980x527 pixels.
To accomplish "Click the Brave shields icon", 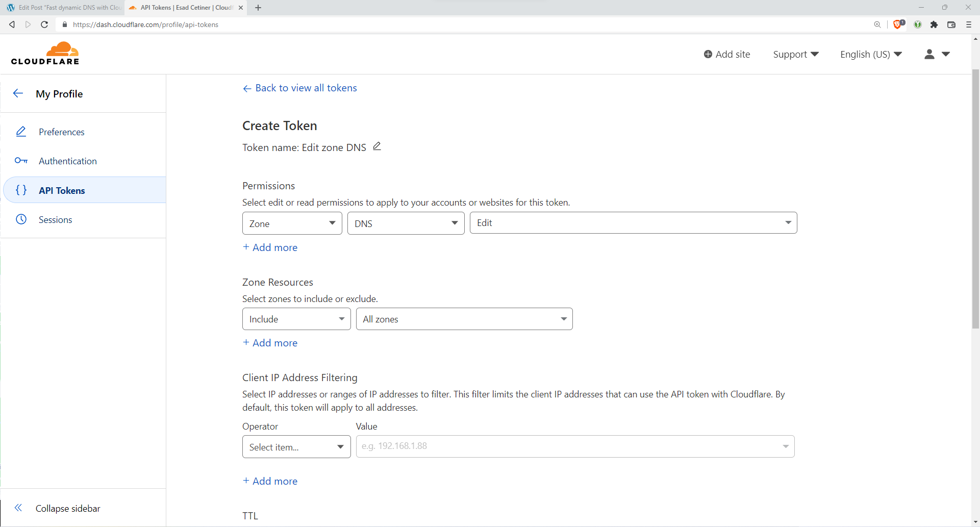I will click(898, 24).
